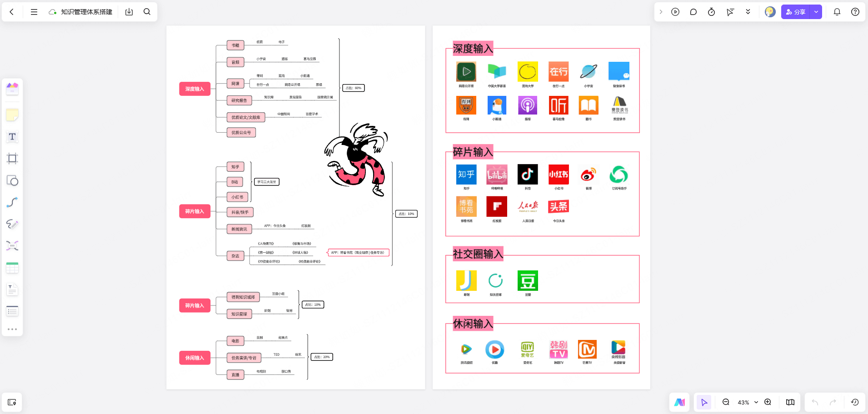
Task: Start the countdown timer tool
Action: (711, 12)
